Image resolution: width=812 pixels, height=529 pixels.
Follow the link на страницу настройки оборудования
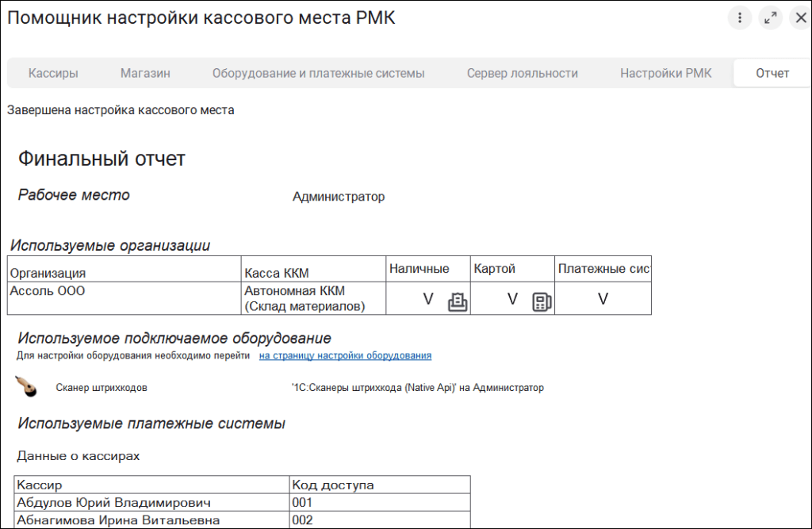(x=345, y=356)
